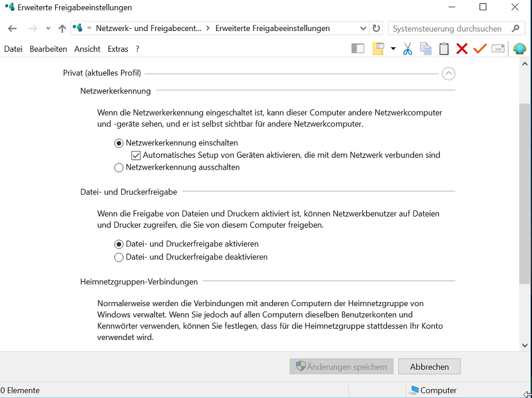The height and width of the screenshot is (398, 532).
Task: Click Netzwerk- und Freigabecenter breadcrumb
Action: [x=149, y=28]
